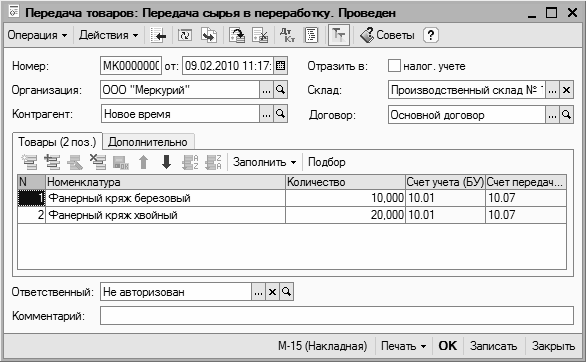Open the Ответственный selection ellipsis button
This screenshot has height=362, width=586.
tap(258, 292)
